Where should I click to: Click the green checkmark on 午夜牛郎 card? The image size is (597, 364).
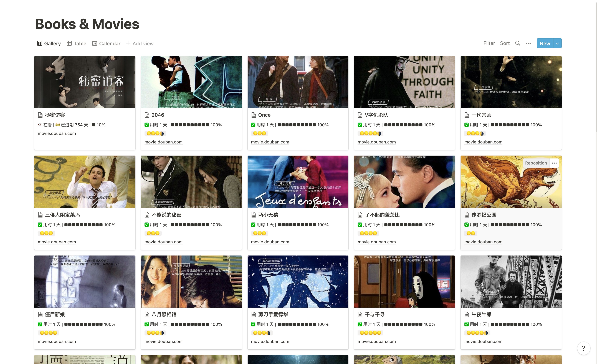[x=466, y=324]
